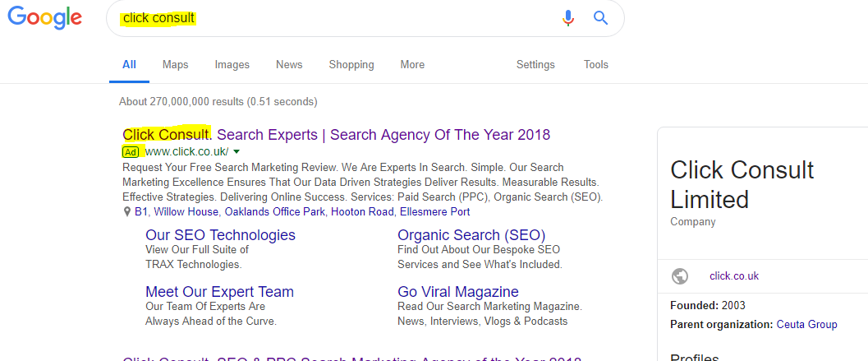Image resolution: width=868 pixels, height=361 pixels.
Task: Click in the search box text field
Action: pos(328,18)
